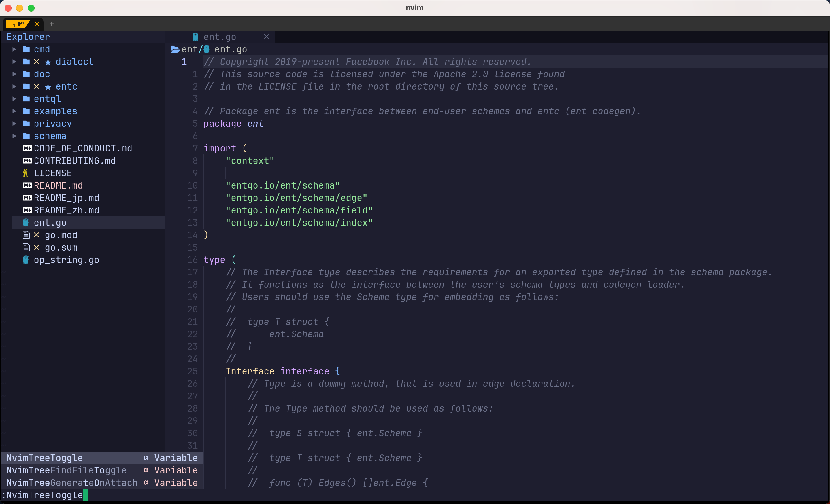Click open-folder icon in ent/ breadcrumb
This screenshot has width=830, height=504.
[x=175, y=50]
